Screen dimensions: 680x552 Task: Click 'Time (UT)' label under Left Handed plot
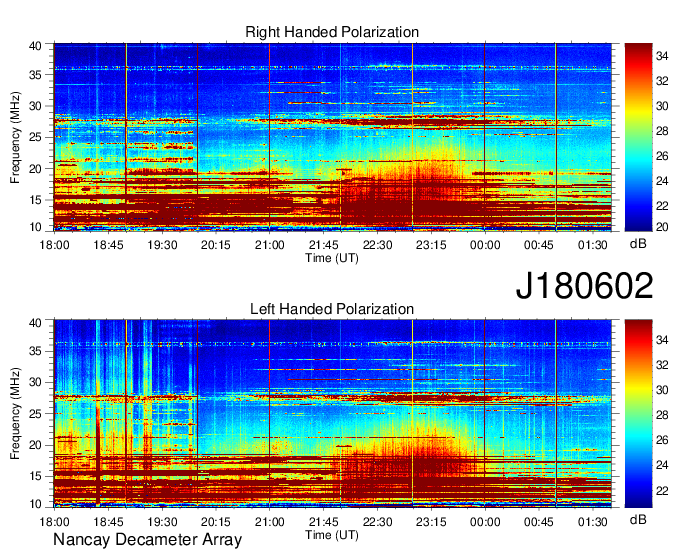point(332,535)
